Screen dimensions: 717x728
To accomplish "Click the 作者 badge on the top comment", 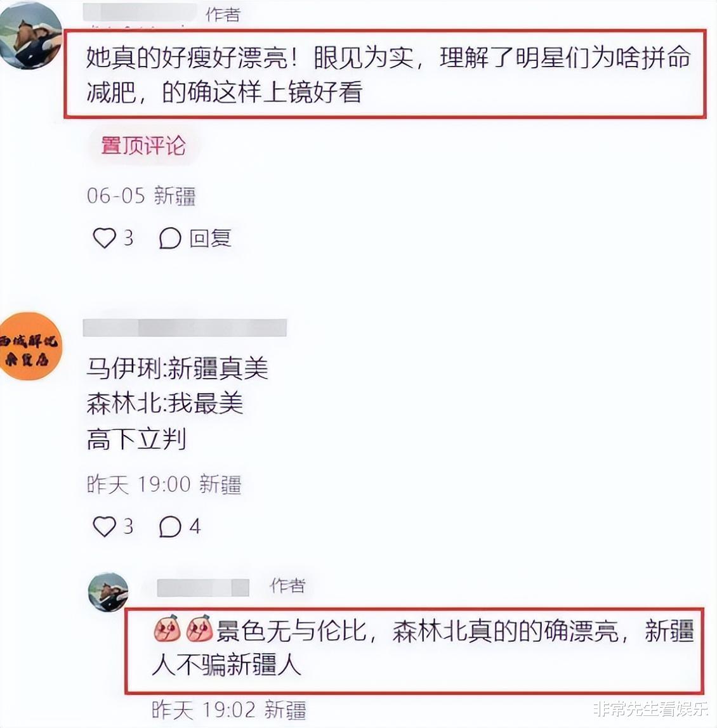I will (223, 15).
